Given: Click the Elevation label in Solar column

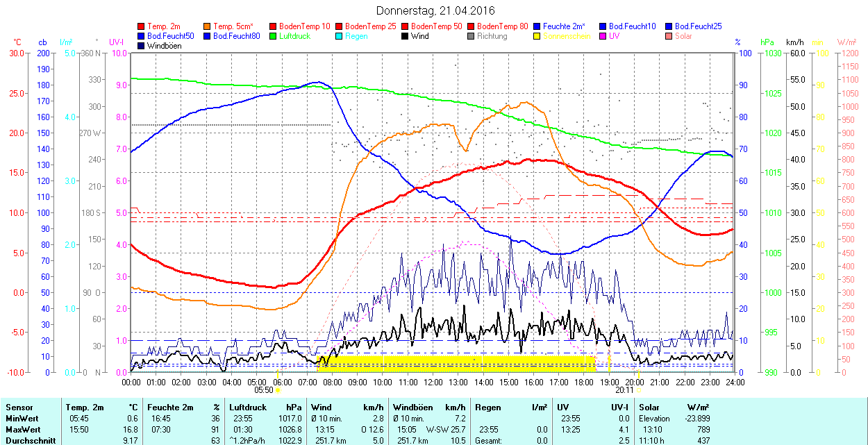Looking at the screenshot, I should click(654, 419).
